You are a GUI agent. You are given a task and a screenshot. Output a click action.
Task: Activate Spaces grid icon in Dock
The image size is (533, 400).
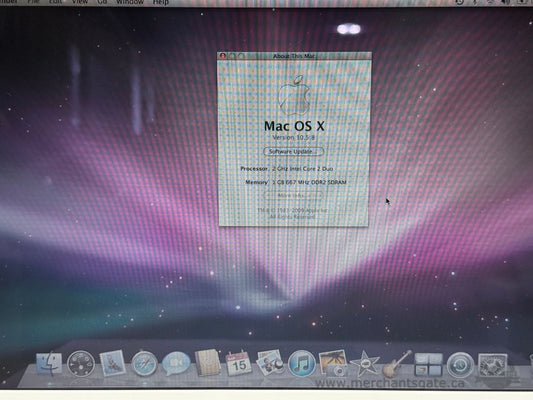[x=428, y=364]
